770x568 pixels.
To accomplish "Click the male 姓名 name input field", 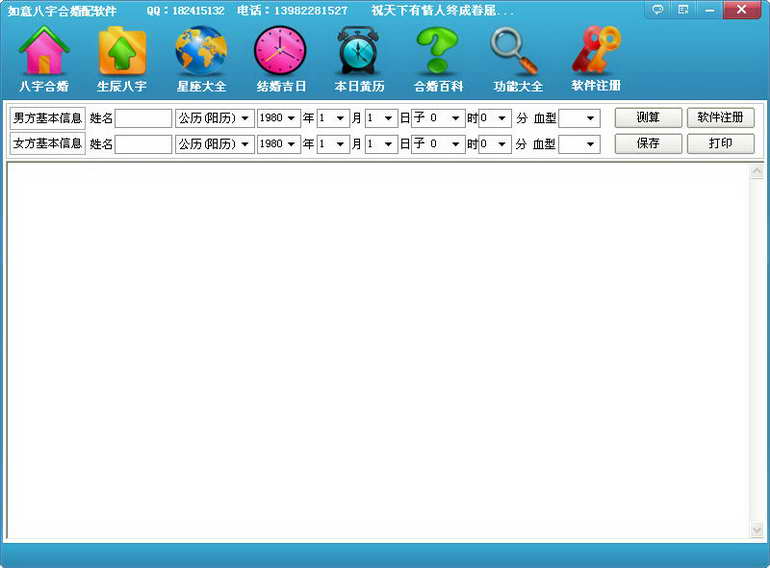I will tap(143, 118).
